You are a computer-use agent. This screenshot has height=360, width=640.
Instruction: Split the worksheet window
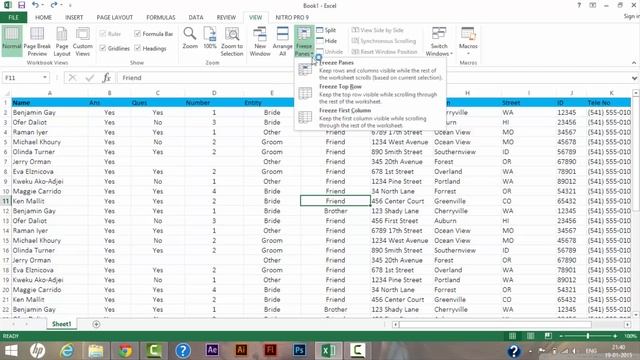tap(326, 30)
